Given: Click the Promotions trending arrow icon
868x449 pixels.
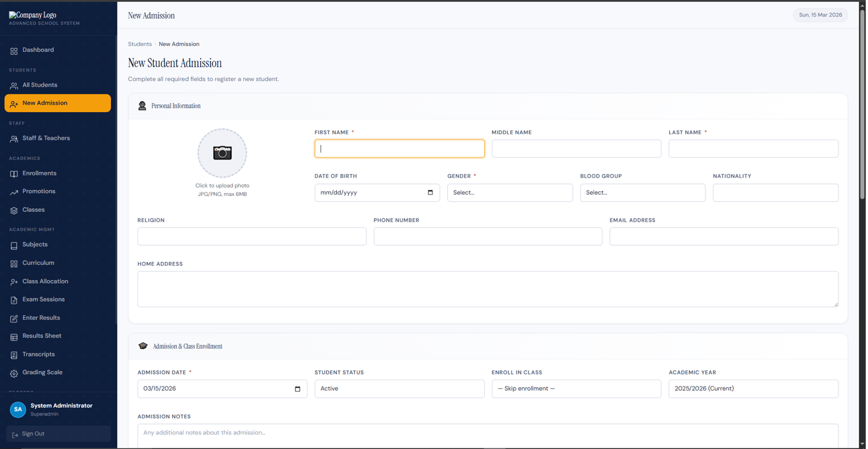Looking at the screenshot, I should coord(14,192).
